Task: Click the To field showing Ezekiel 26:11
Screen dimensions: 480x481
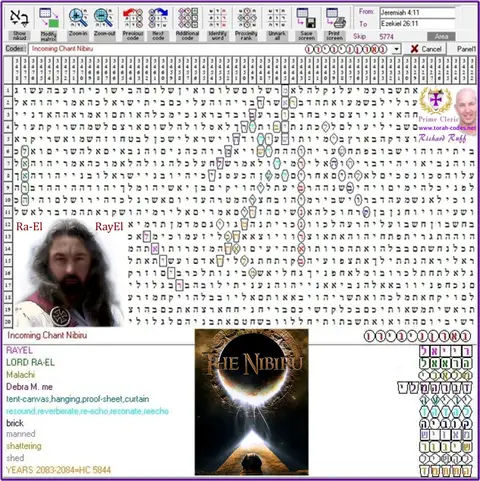Action: coord(417,24)
